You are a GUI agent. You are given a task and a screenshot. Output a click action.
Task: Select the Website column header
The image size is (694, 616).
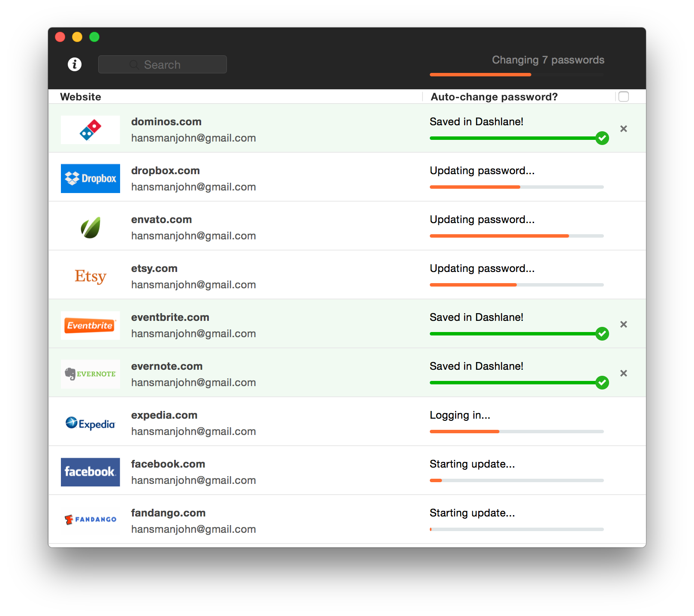[80, 97]
